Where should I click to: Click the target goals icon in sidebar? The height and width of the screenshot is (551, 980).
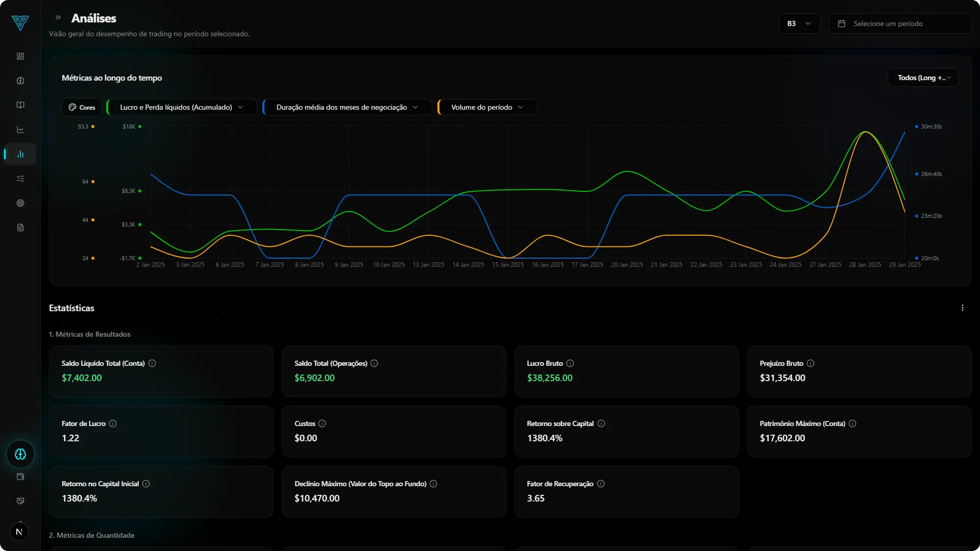point(20,203)
